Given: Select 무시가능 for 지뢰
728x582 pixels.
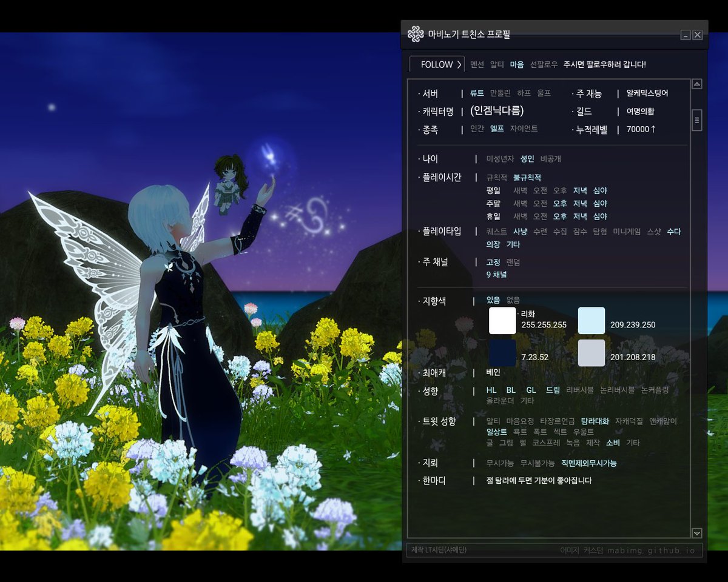Looking at the screenshot, I should click(x=500, y=463).
